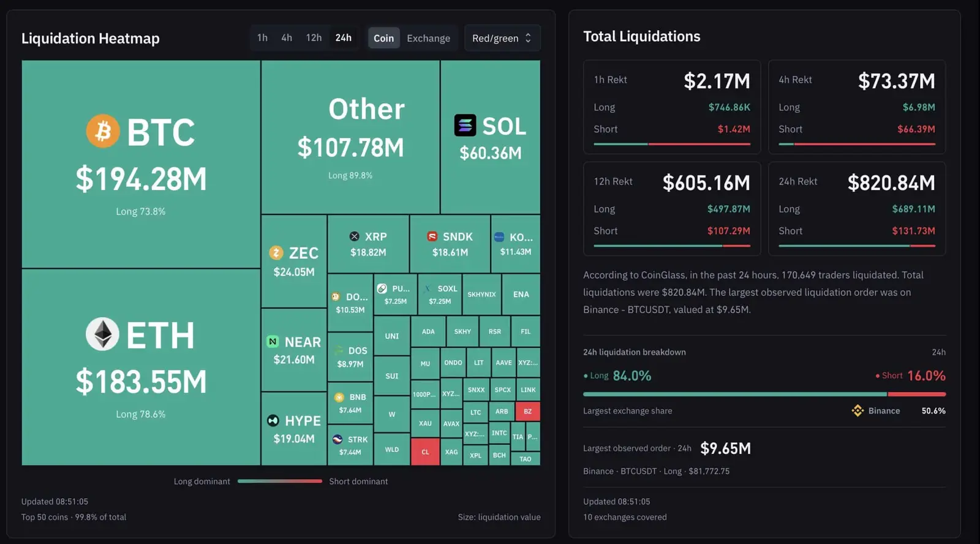Screen dimensions: 980x544
Task: Open the Red/green color scheme dropdown
Action: pyautogui.click(x=502, y=38)
